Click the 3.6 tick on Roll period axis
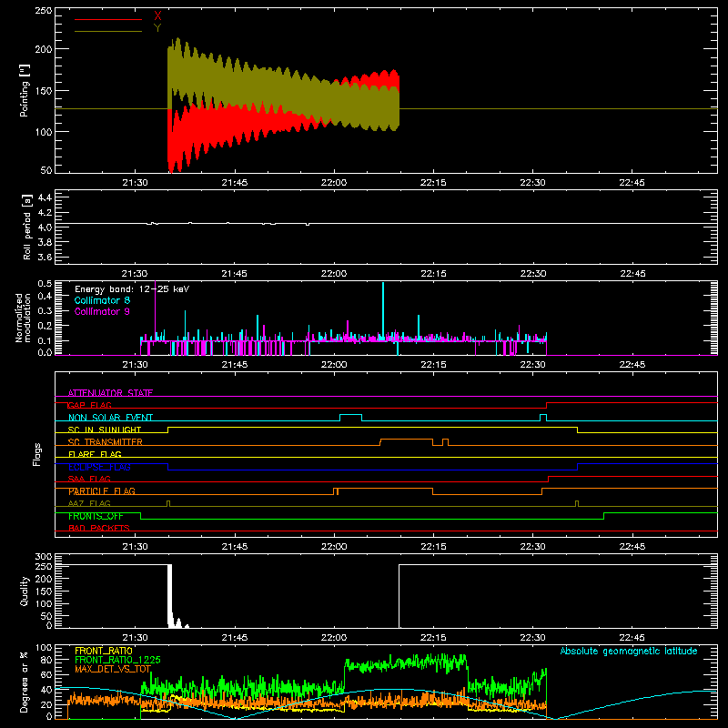 [x=45, y=258]
